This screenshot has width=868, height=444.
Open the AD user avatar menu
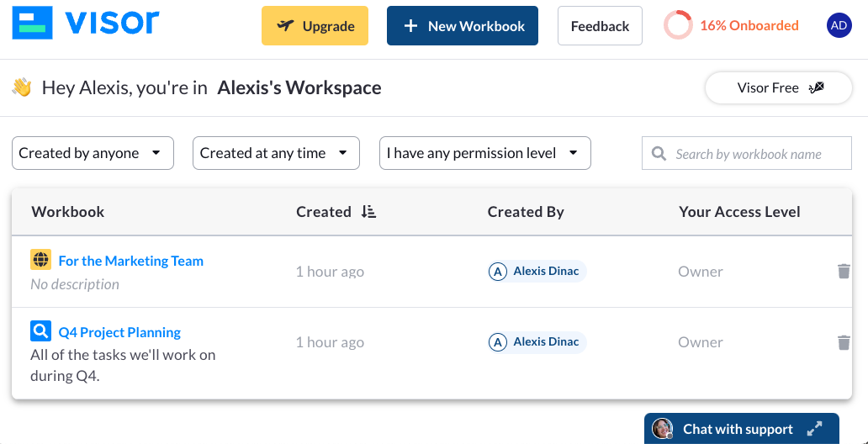click(839, 25)
